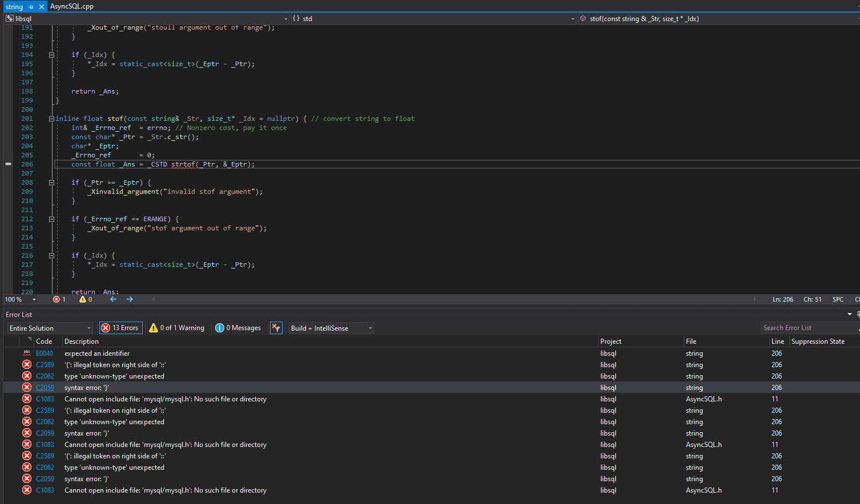The height and width of the screenshot is (504, 860).
Task: Close the string editor tab
Action: point(42,7)
